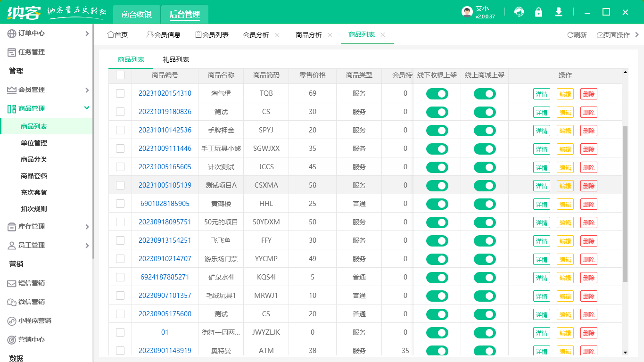Click 编辑 button for 游乐场门票
The height and width of the screenshot is (362, 644).
coord(565,259)
